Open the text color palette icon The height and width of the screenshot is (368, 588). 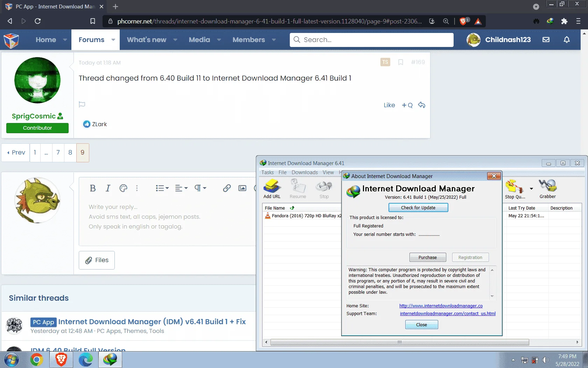[x=123, y=188]
